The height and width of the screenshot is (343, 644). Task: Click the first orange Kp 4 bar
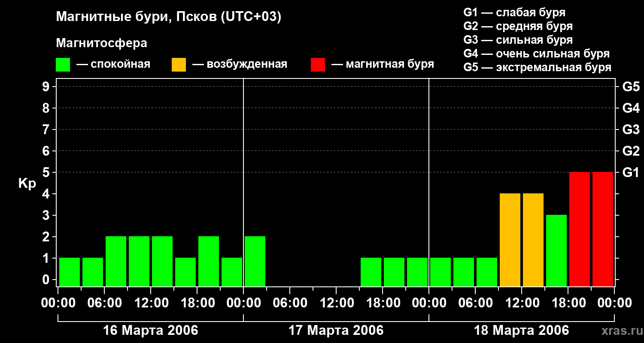(x=510, y=240)
